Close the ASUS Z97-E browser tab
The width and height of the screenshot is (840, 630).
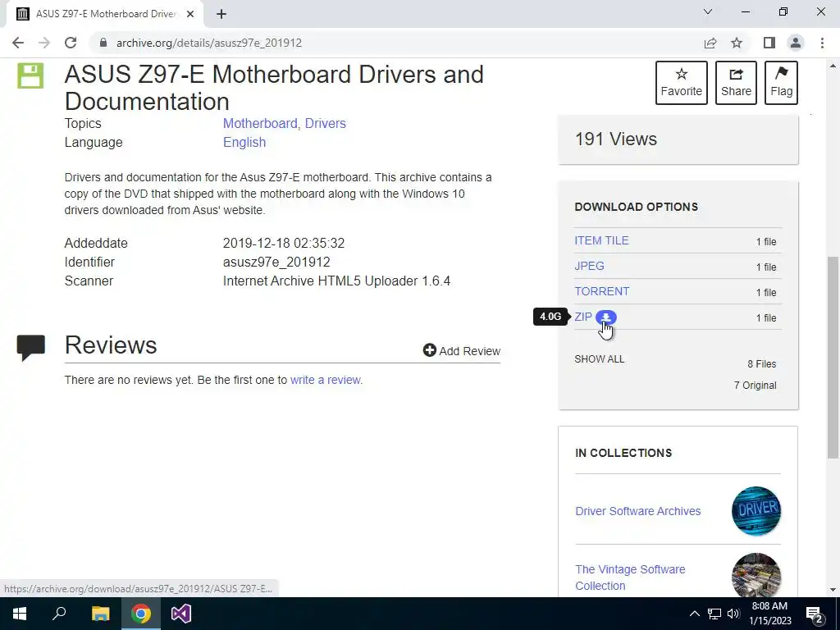pyautogui.click(x=190, y=14)
